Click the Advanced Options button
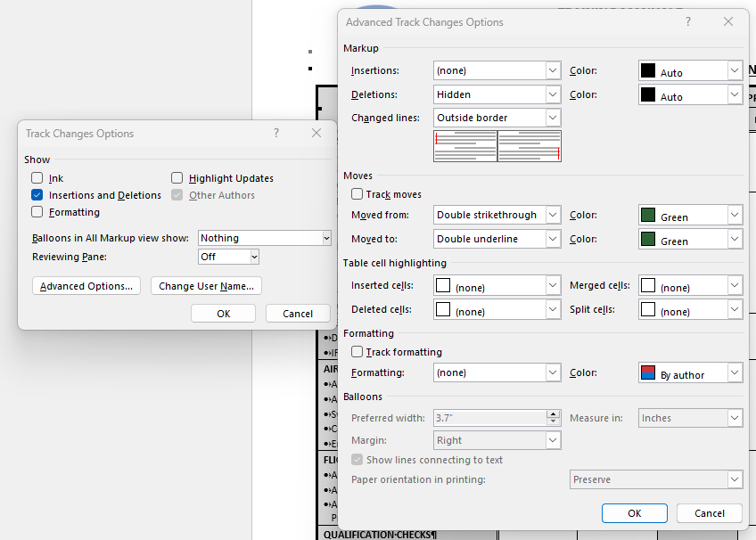 point(86,286)
